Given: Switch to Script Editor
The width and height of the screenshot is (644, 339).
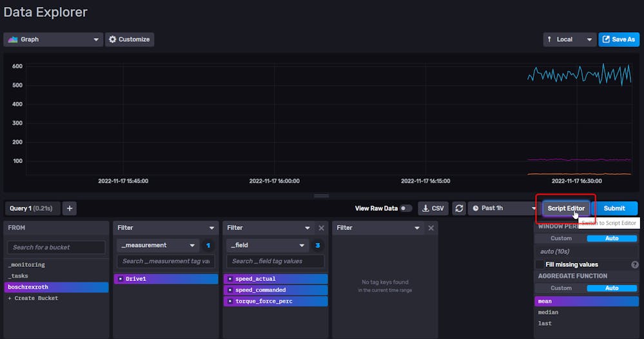Looking at the screenshot, I should pyautogui.click(x=566, y=208).
